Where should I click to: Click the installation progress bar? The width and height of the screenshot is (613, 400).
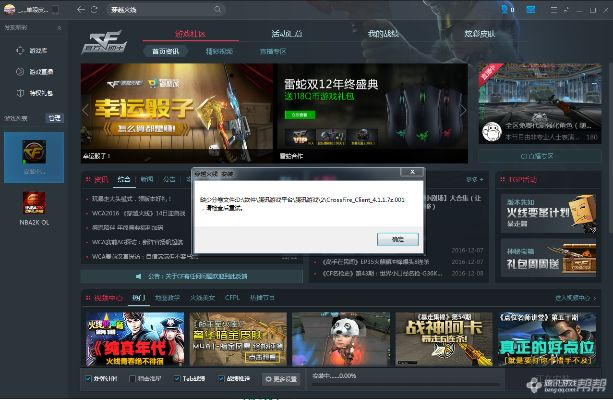[406, 385]
